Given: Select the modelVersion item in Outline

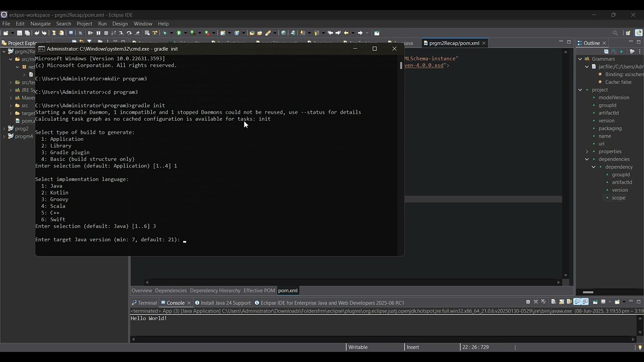Looking at the screenshot, I should (614, 98).
